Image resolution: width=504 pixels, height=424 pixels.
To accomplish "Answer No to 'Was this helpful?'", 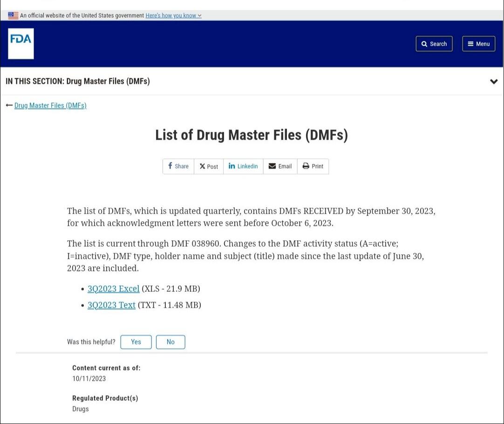I will [x=170, y=342].
